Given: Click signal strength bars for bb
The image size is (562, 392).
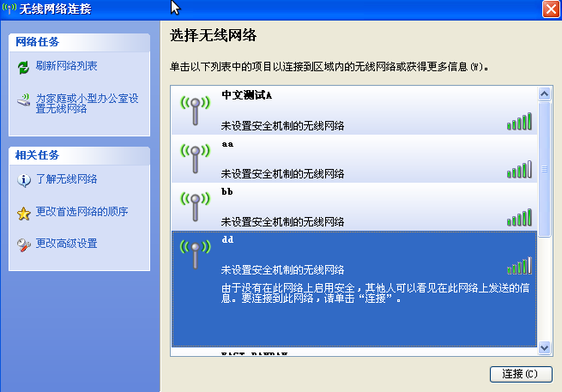Looking at the screenshot, I should pos(519,218).
